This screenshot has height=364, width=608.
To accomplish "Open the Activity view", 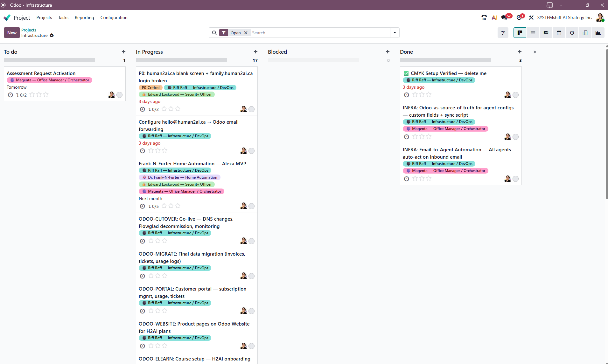I will tap(572, 33).
